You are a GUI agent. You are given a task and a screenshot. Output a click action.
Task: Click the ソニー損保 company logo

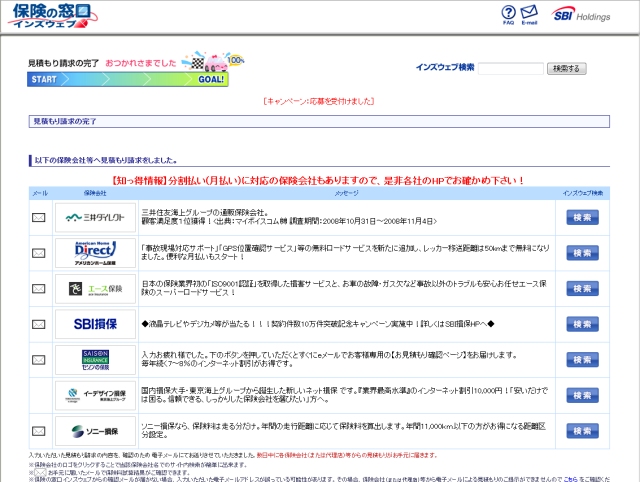(96, 431)
